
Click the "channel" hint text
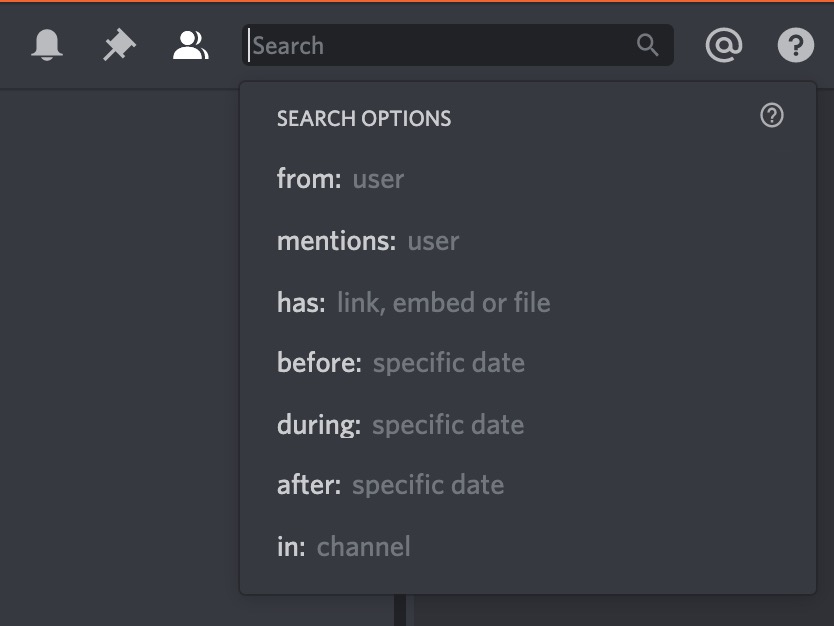click(x=364, y=547)
